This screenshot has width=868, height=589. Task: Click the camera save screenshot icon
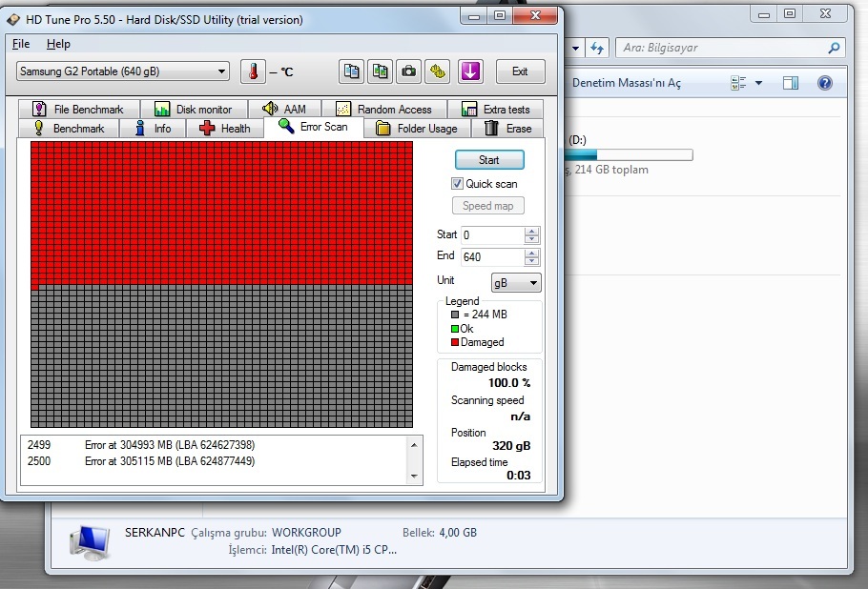(408, 71)
